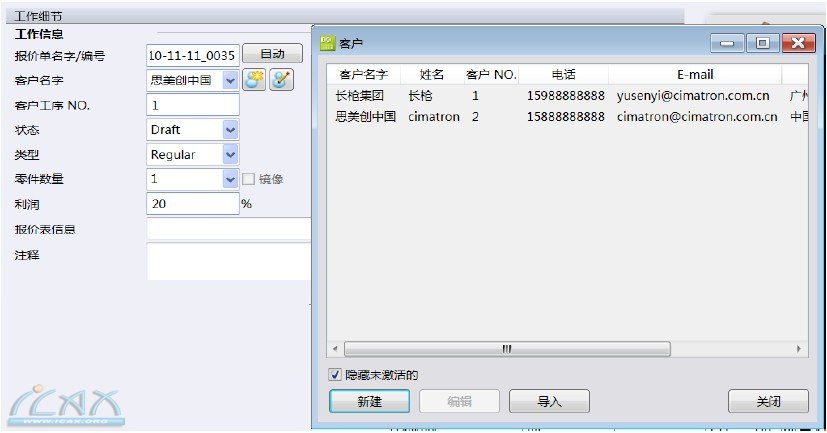Open the 零件数量 dropdown
This screenshot has width=827, height=433.
point(230,179)
